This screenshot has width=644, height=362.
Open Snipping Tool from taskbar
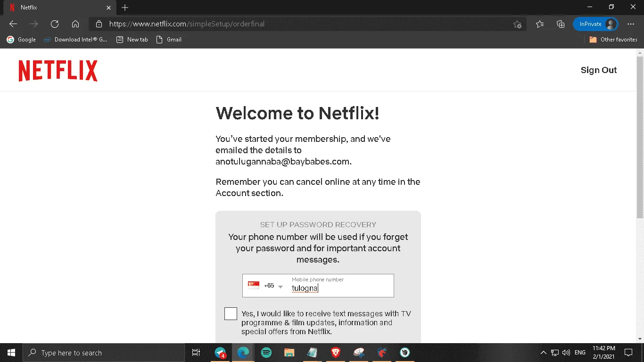(359, 353)
